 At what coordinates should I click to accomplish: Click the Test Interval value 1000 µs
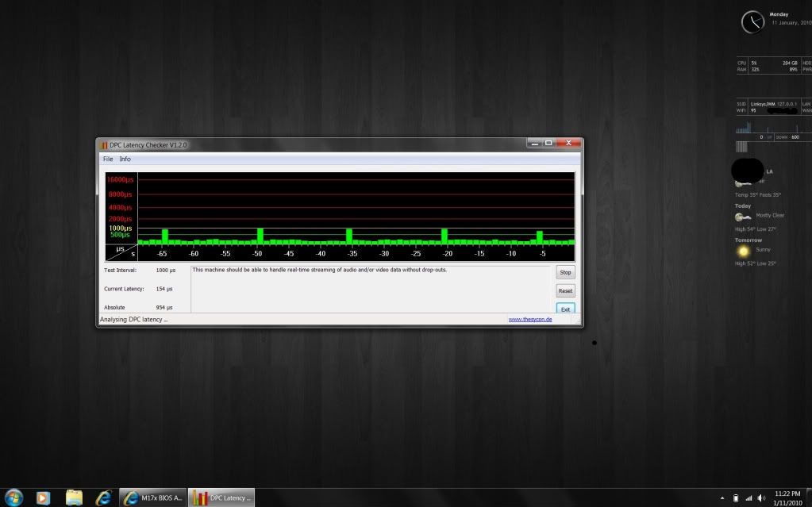[x=166, y=271]
